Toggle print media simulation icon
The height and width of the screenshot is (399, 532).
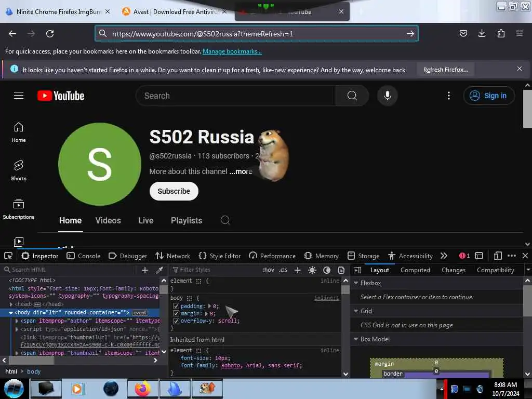(x=341, y=270)
